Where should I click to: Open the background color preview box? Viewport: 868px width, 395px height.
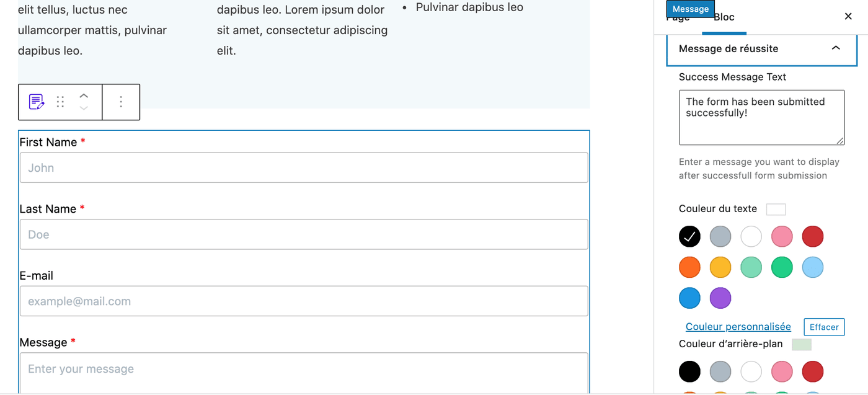(802, 344)
